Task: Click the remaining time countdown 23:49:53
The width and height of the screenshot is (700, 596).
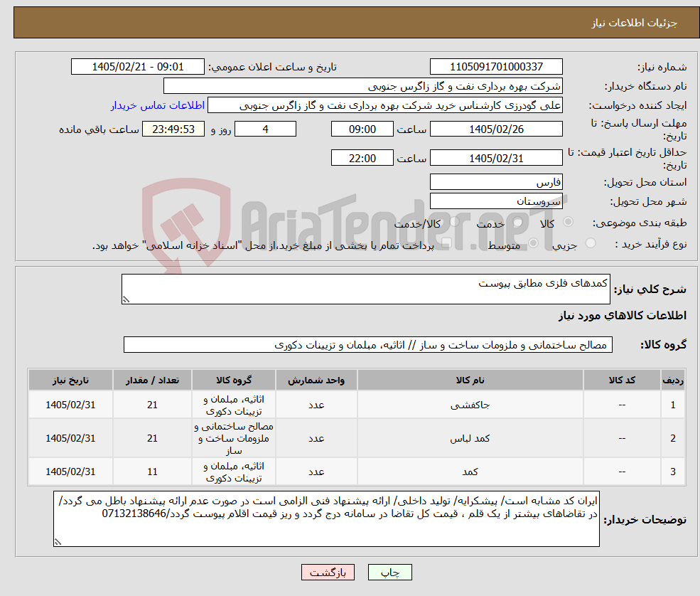Action: point(173,129)
